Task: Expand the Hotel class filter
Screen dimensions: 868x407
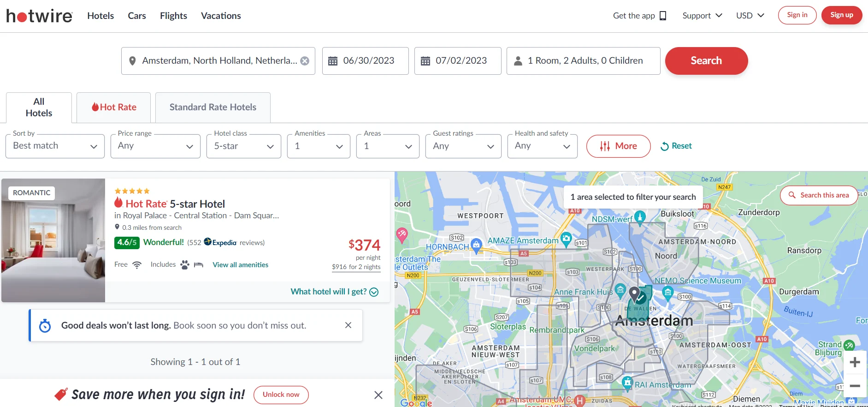Action: [x=243, y=146]
